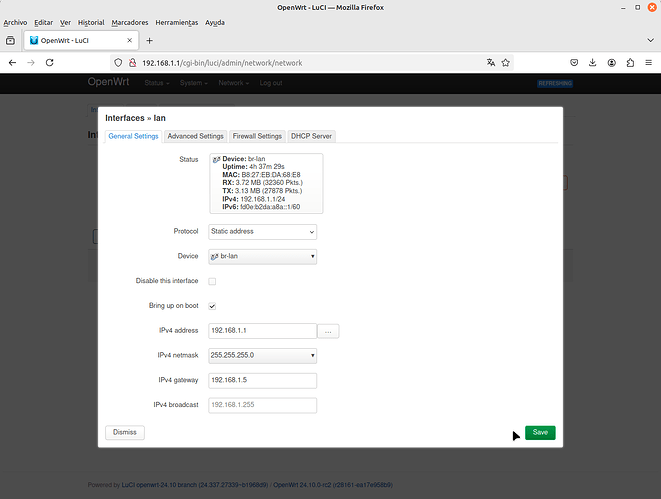Switch to the Advanced Settings tab
This screenshot has width=661, height=499.
click(x=196, y=136)
